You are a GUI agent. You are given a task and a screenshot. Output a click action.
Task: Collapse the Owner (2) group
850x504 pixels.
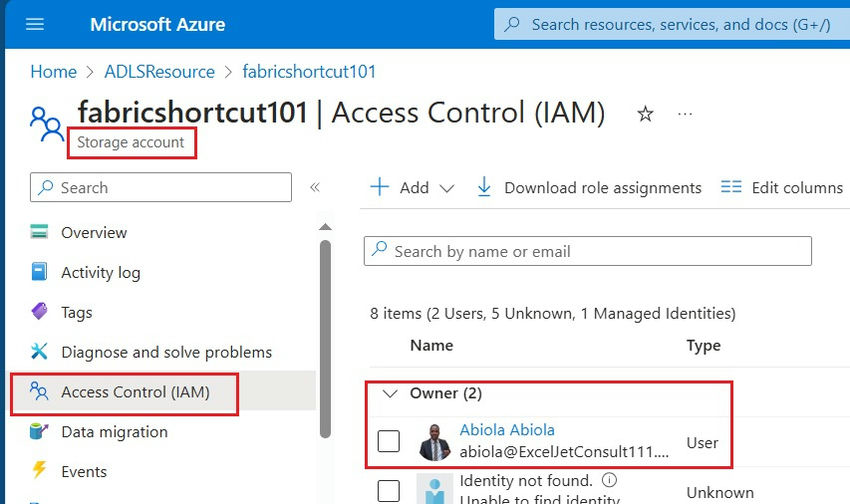(x=390, y=393)
